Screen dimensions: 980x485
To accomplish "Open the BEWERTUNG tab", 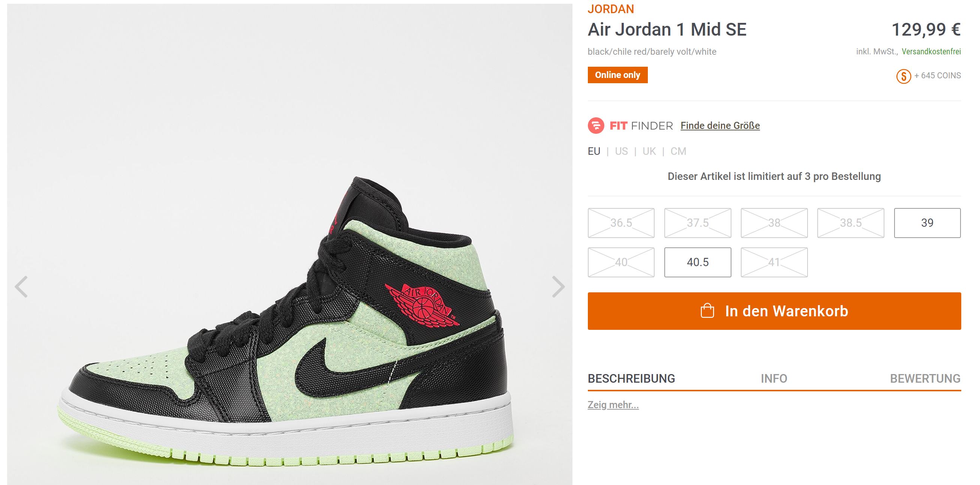I will pyautogui.click(x=925, y=379).
